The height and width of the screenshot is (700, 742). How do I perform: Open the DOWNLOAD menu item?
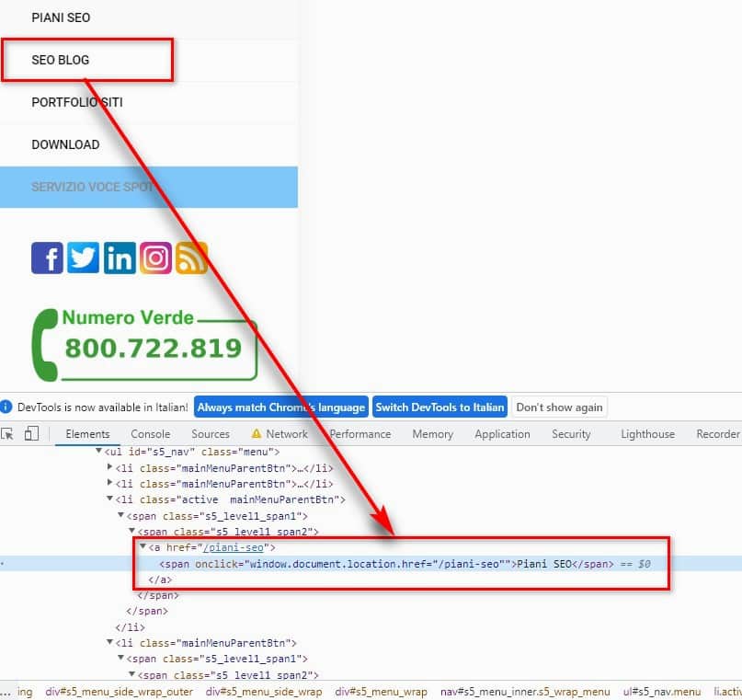point(64,144)
